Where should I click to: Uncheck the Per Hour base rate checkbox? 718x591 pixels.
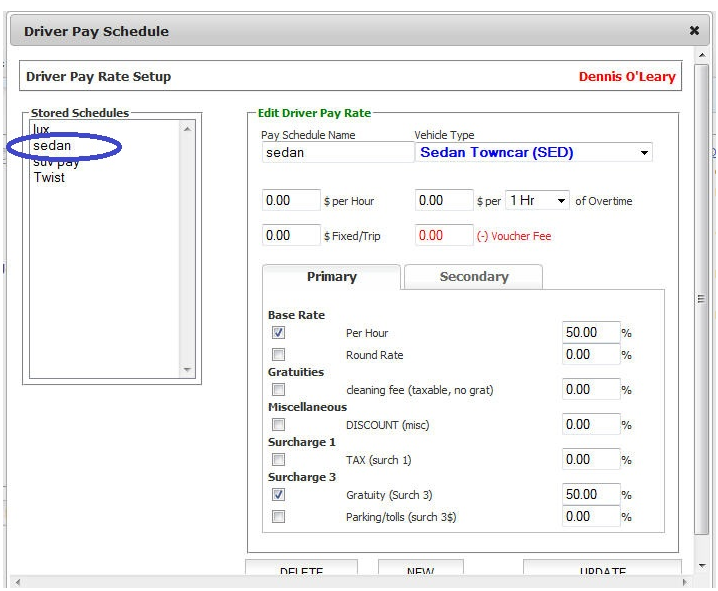(x=279, y=333)
